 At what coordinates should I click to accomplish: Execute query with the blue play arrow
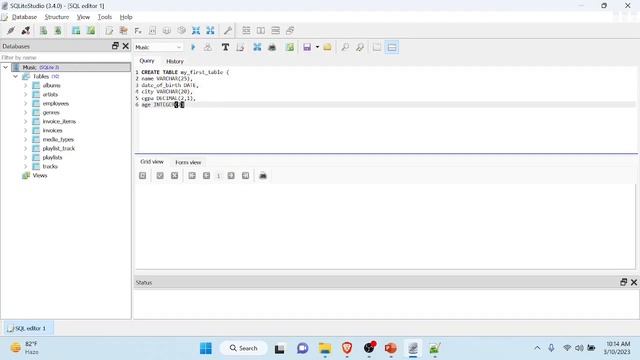click(193, 47)
